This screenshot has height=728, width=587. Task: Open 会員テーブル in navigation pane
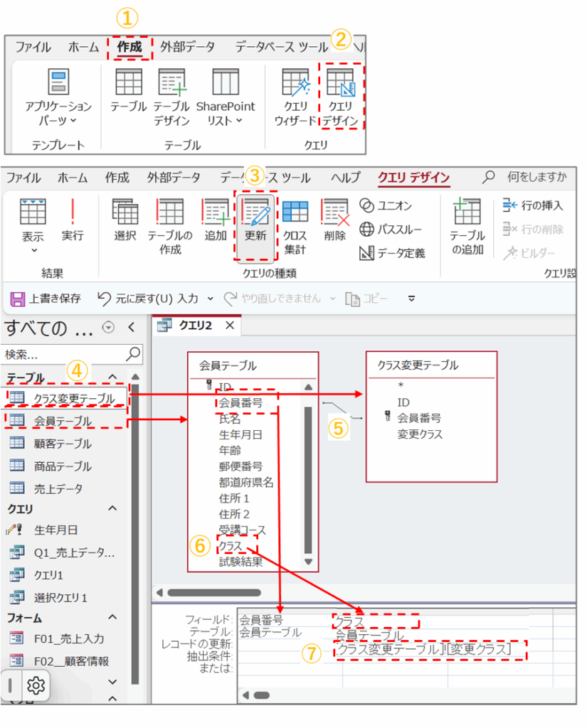coord(63,422)
